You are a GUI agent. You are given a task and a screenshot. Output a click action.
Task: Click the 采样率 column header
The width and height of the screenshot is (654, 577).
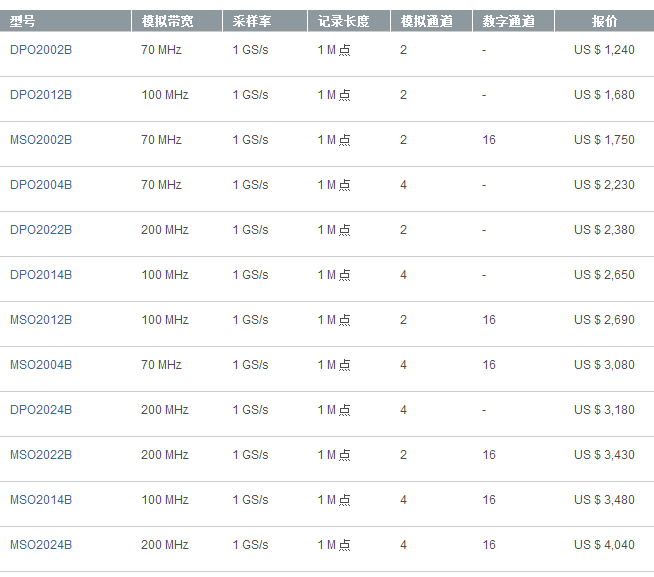click(x=251, y=21)
